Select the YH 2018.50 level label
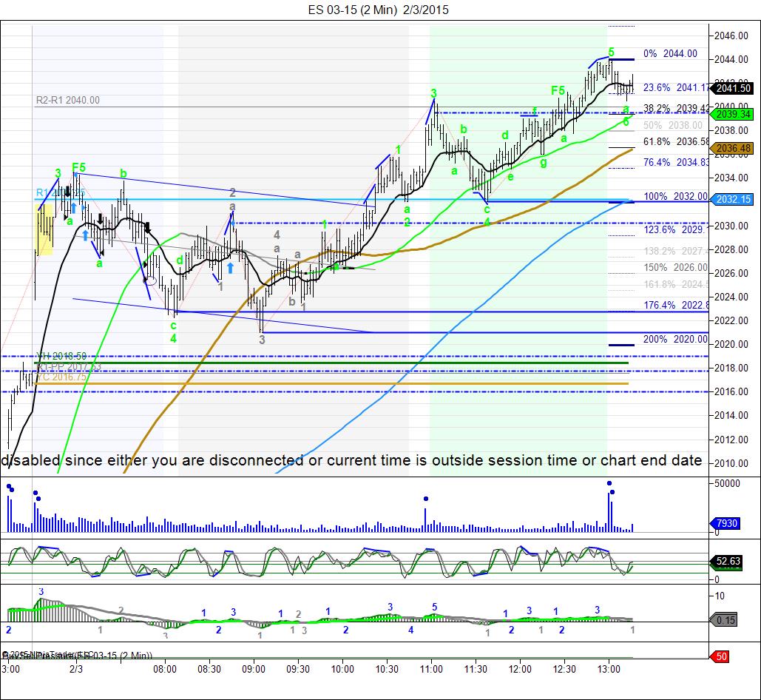This screenshot has width=761, height=700. pyautogui.click(x=61, y=357)
